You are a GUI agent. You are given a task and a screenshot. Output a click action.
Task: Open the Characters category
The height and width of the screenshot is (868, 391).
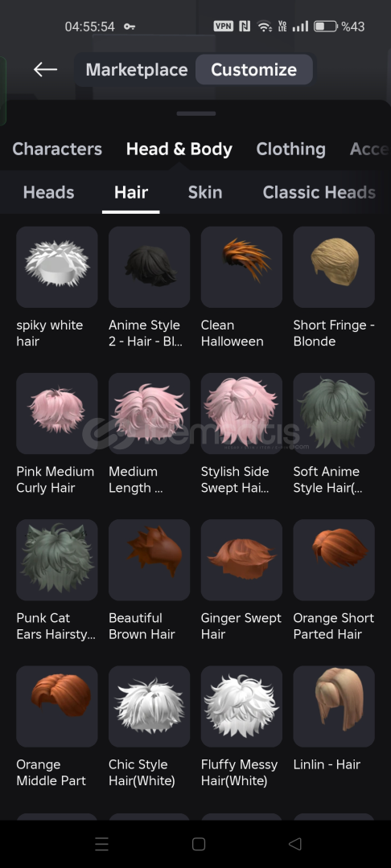pyautogui.click(x=57, y=149)
